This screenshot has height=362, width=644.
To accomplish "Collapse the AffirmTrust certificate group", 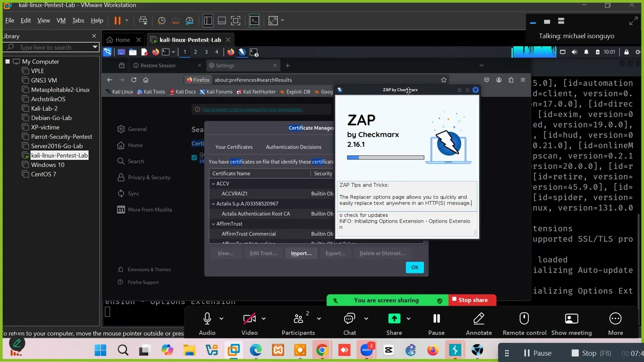I will tap(213, 224).
